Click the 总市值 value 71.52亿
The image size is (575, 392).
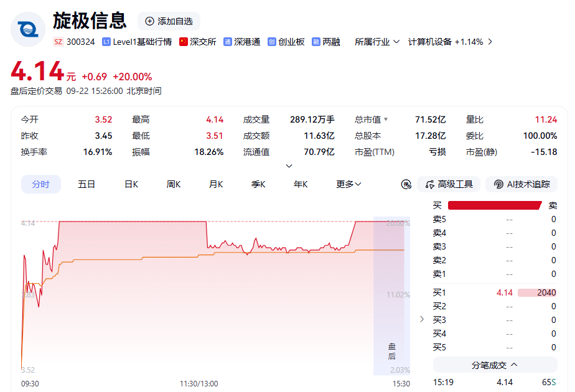point(430,119)
